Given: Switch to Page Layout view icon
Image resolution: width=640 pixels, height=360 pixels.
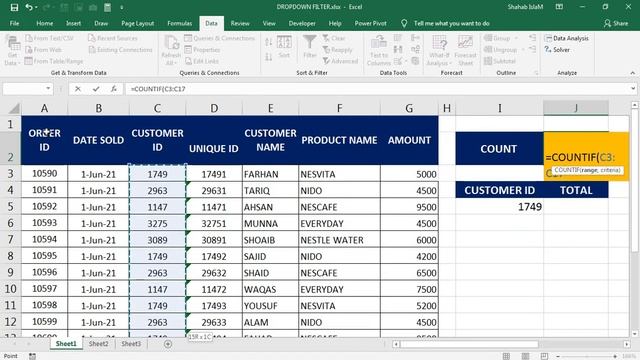Looking at the screenshot, I should coord(525,356).
